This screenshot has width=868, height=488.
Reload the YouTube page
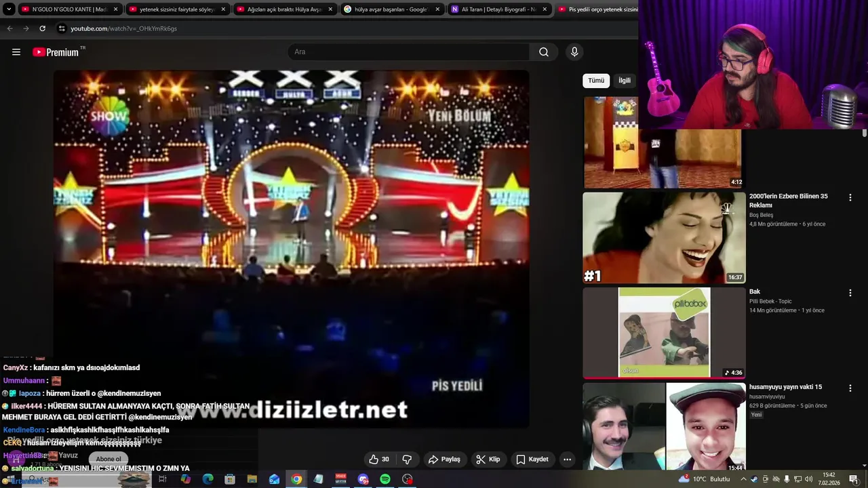point(42,28)
